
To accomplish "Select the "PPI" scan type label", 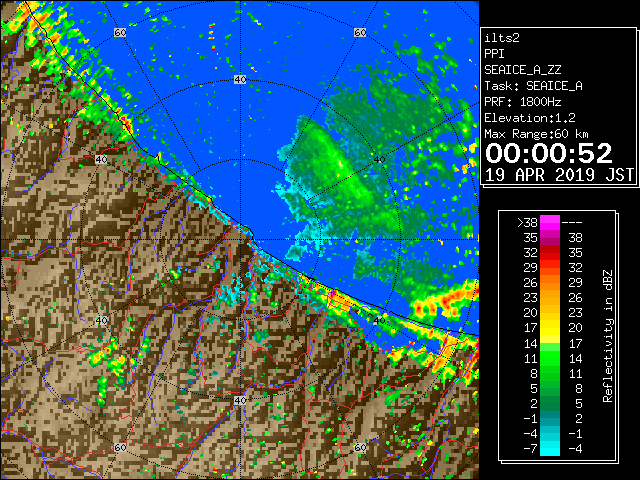I will [494, 54].
